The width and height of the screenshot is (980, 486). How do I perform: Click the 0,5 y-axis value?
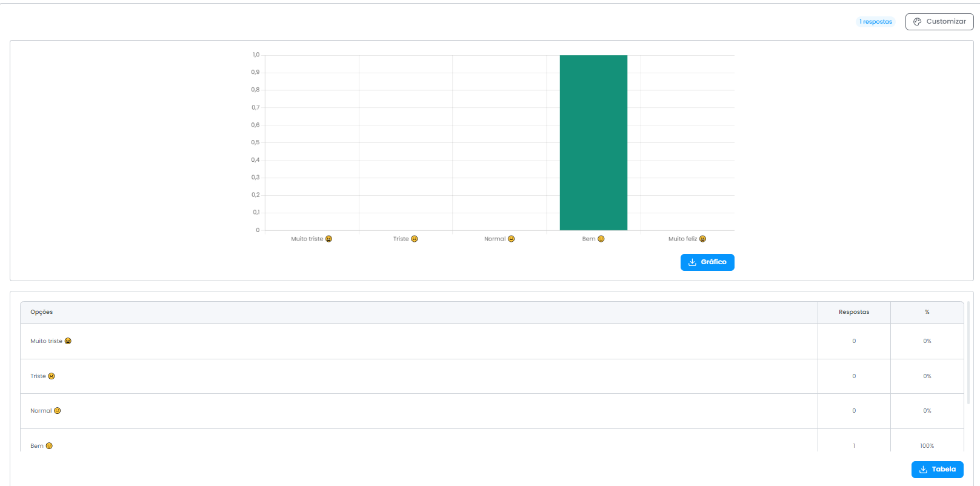(255, 142)
